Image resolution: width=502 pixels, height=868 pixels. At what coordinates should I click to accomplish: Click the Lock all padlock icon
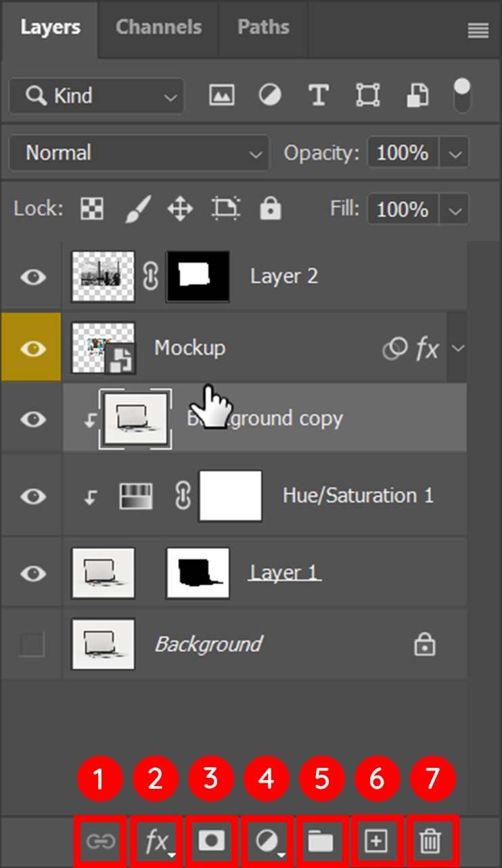click(x=270, y=209)
